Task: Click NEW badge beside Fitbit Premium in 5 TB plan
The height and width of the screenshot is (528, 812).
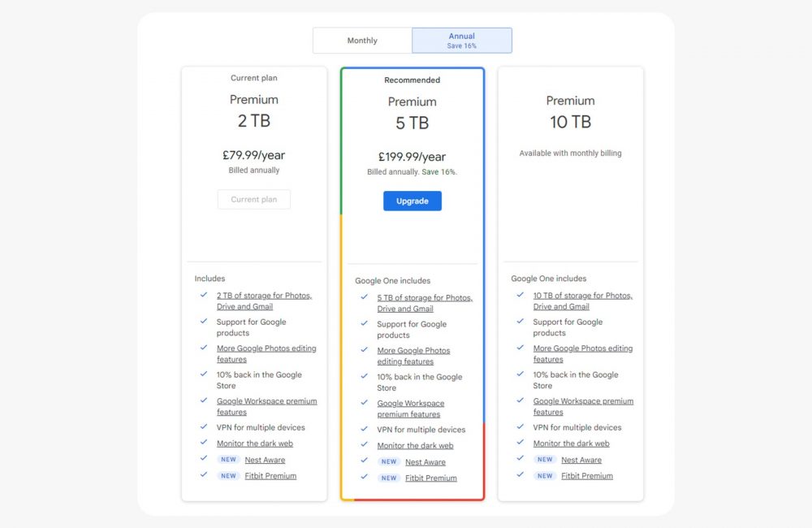Action: click(389, 478)
